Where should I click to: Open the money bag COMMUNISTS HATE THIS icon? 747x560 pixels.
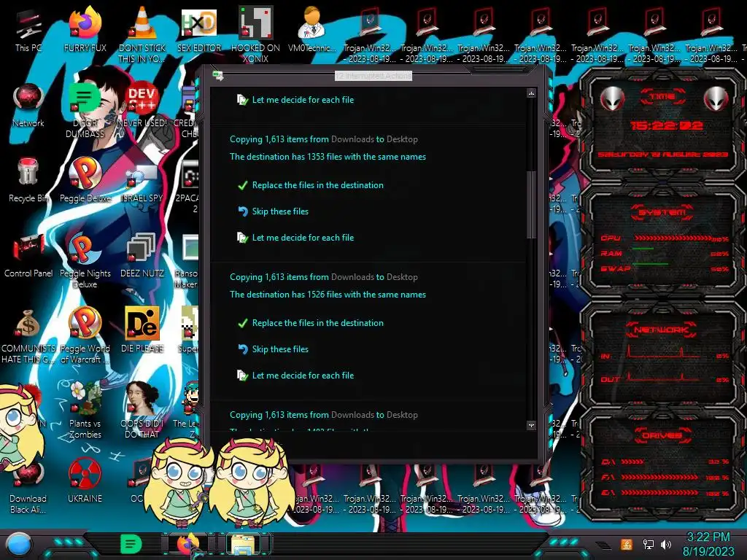[x=28, y=336]
